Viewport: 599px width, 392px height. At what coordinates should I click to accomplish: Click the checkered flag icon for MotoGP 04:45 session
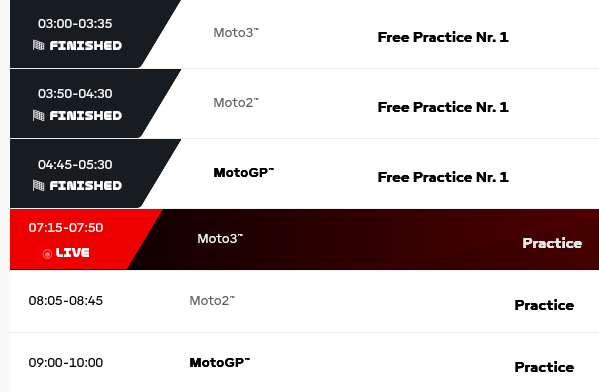[x=38, y=185]
